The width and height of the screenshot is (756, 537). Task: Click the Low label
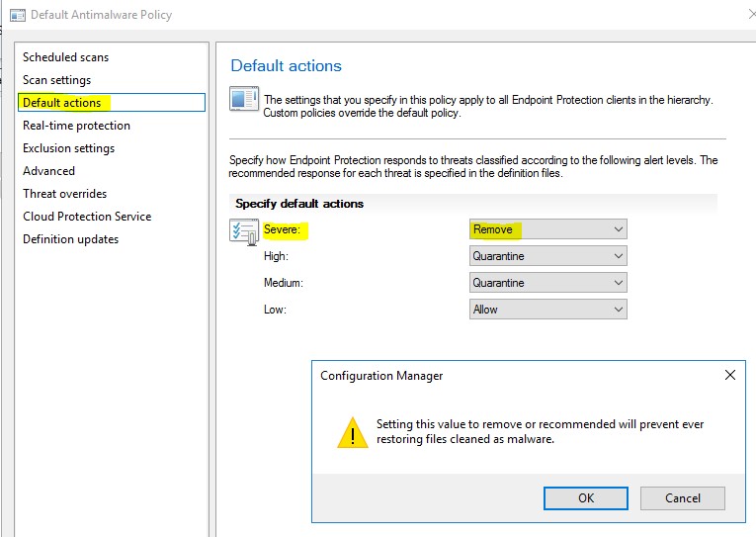tap(275, 310)
